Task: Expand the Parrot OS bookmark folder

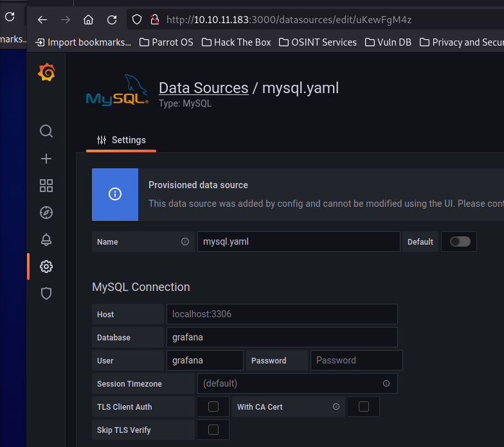Action: click(x=166, y=42)
